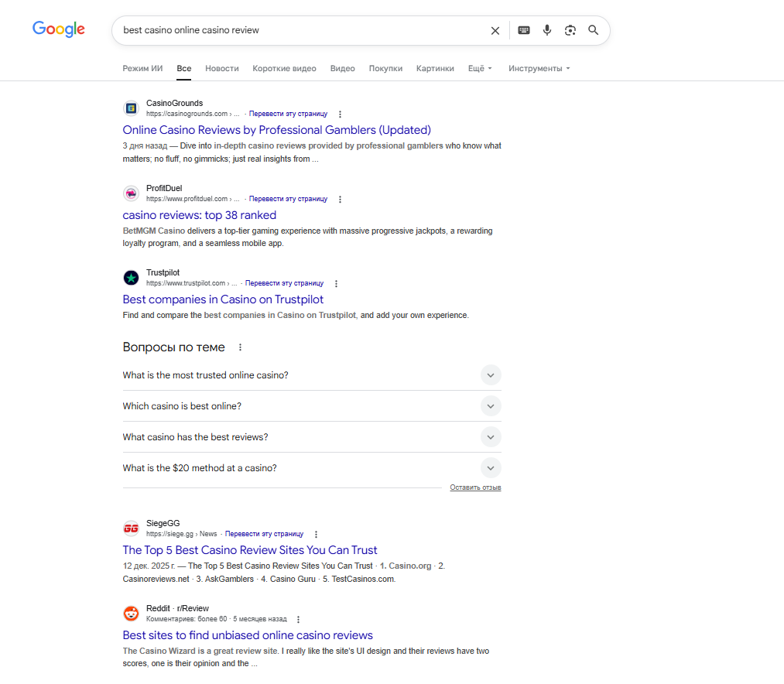Viewport: 784px width, 684px height.
Task: Open The Top 5 Best Casino Review Sites
Action: (249, 550)
